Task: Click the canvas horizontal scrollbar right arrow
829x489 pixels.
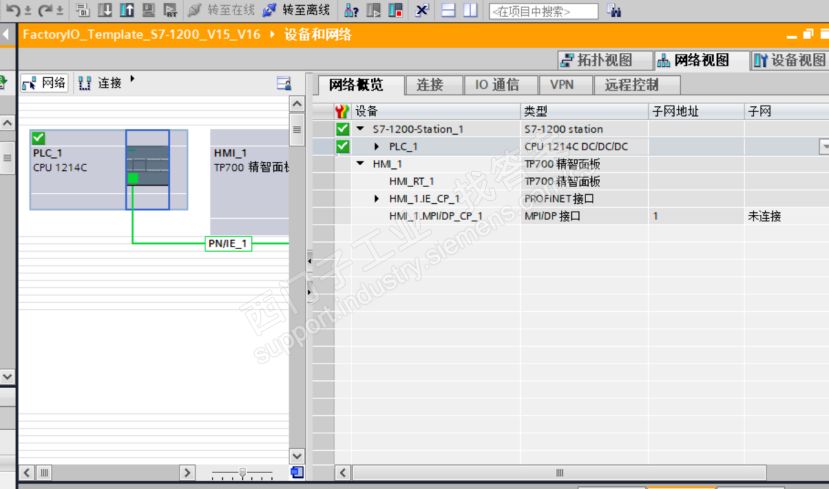Action: point(187,472)
